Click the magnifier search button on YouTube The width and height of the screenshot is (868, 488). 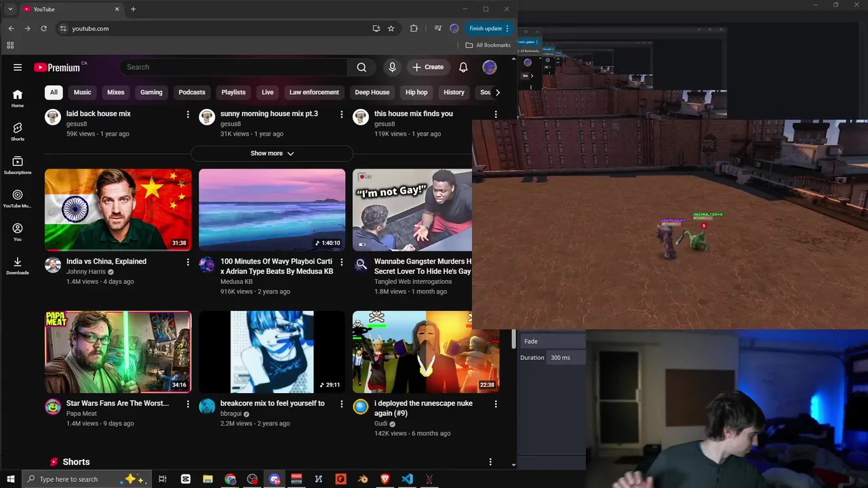[x=361, y=67]
